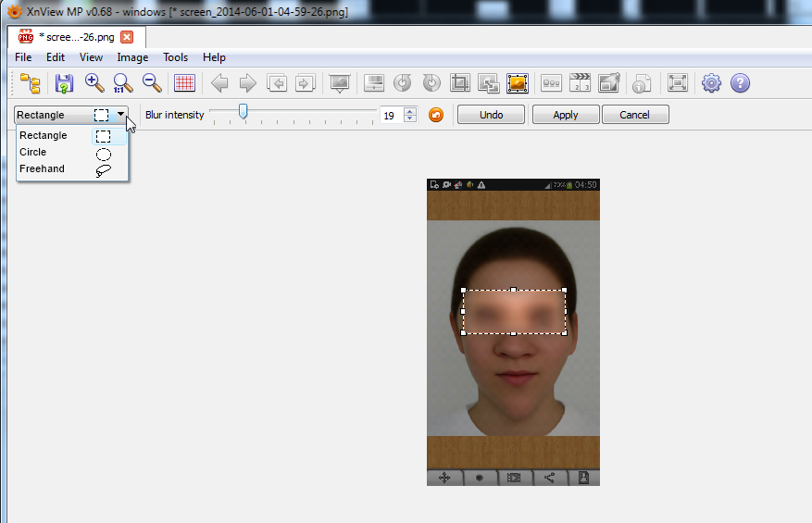Image resolution: width=812 pixels, height=523 pixels.
Task: Click the Zoom out magnifier icon
Action: (152, 83)
